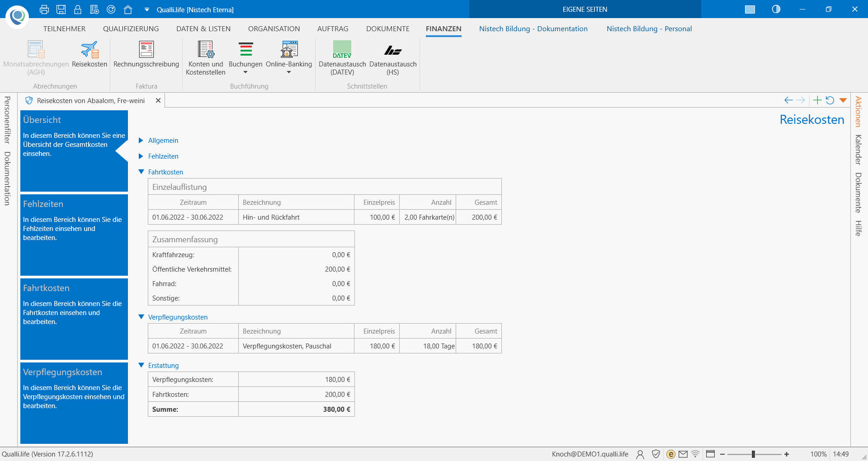Click the report-run icon in title bar
The height and width of the screenshot is (461, 868).
tap(94, 9)
